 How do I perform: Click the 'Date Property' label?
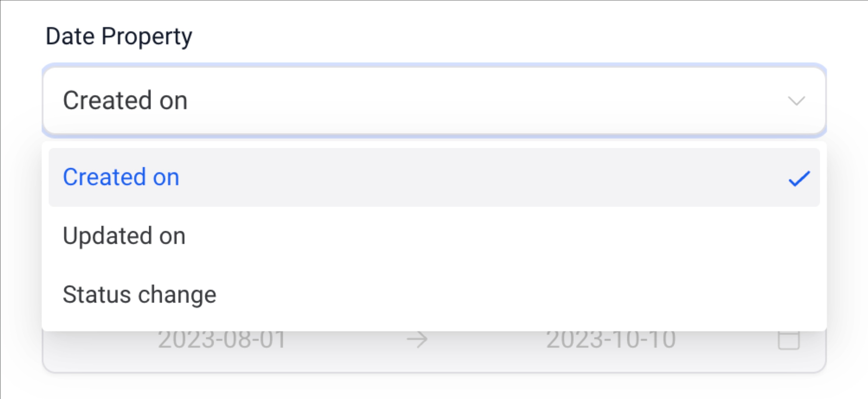pos(119,36)
